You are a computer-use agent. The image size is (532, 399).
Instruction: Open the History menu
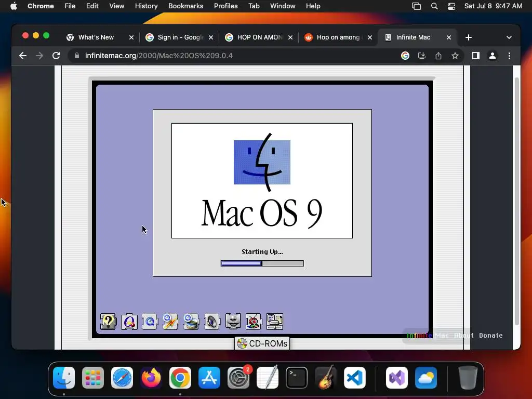click(146, 6)
